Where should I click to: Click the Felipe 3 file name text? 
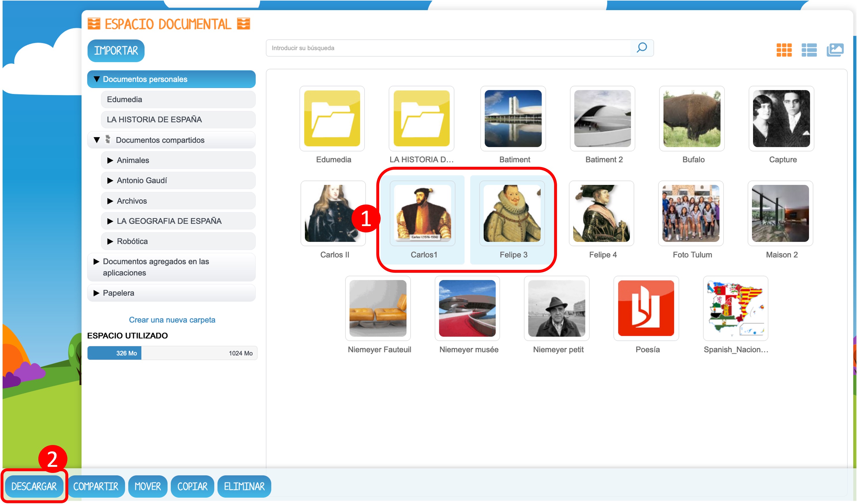(514, 255)
